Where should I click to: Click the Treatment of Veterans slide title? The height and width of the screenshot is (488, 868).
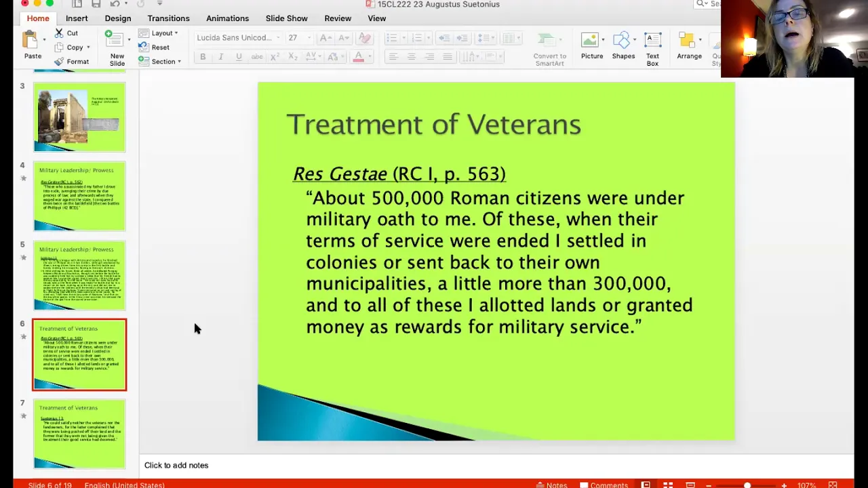pos(434,125)
